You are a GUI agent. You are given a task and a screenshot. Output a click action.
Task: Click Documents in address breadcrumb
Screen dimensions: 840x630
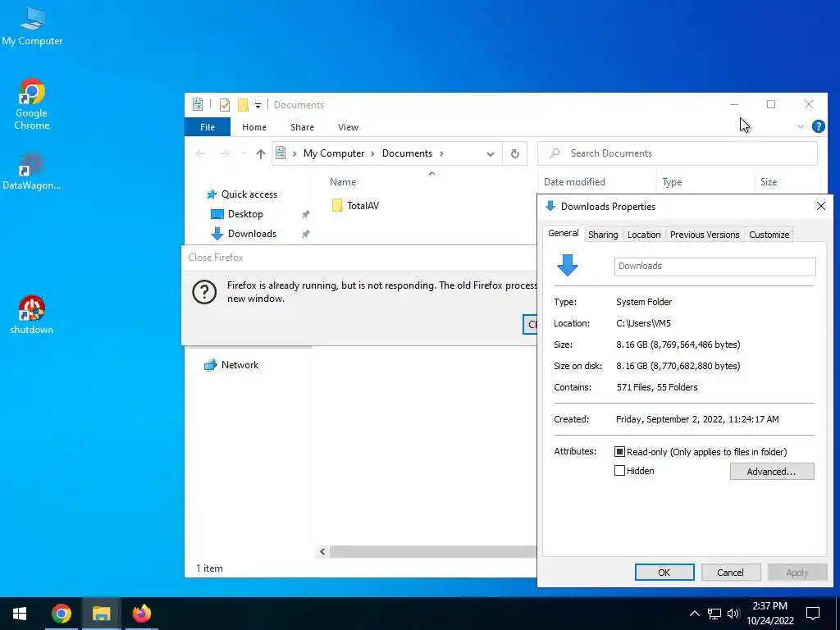[x=407, y=153]
